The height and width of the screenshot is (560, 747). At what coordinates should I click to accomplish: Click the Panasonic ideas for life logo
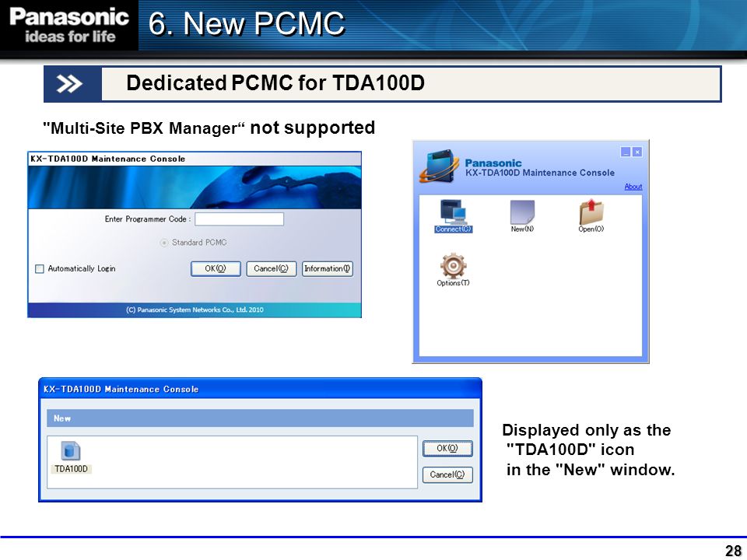point(69,25)
